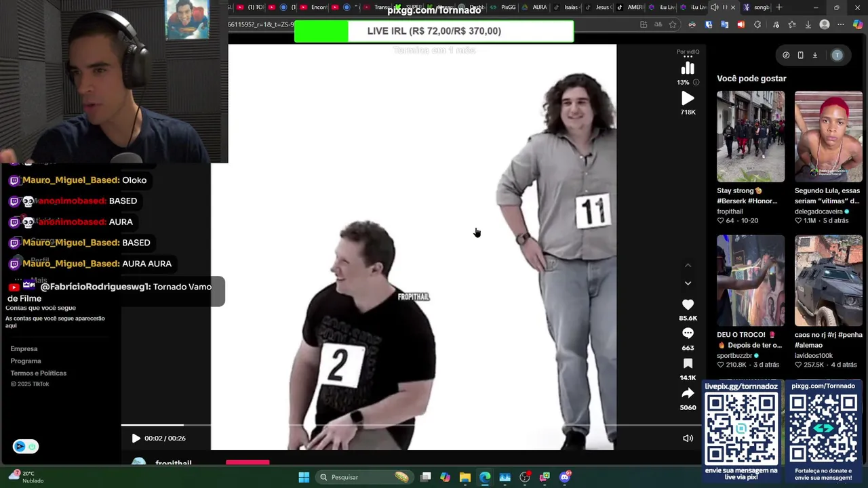Save video using the bookmark icon

point(688,364)
